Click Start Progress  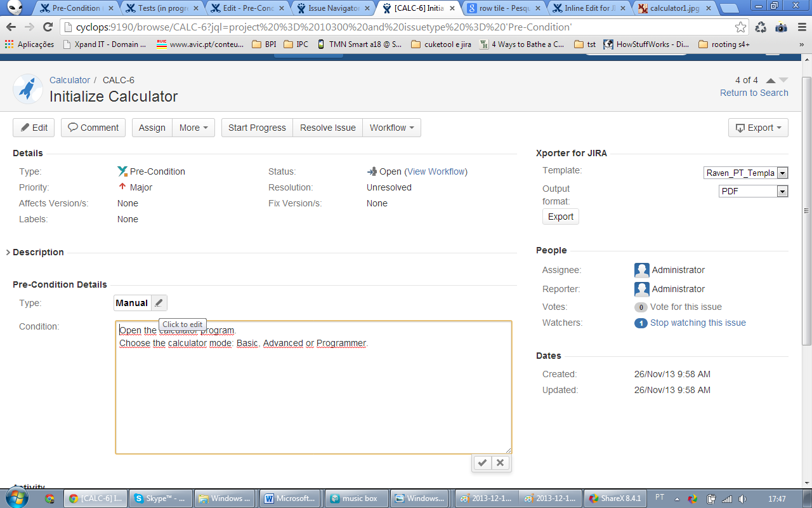pos(257,128)
